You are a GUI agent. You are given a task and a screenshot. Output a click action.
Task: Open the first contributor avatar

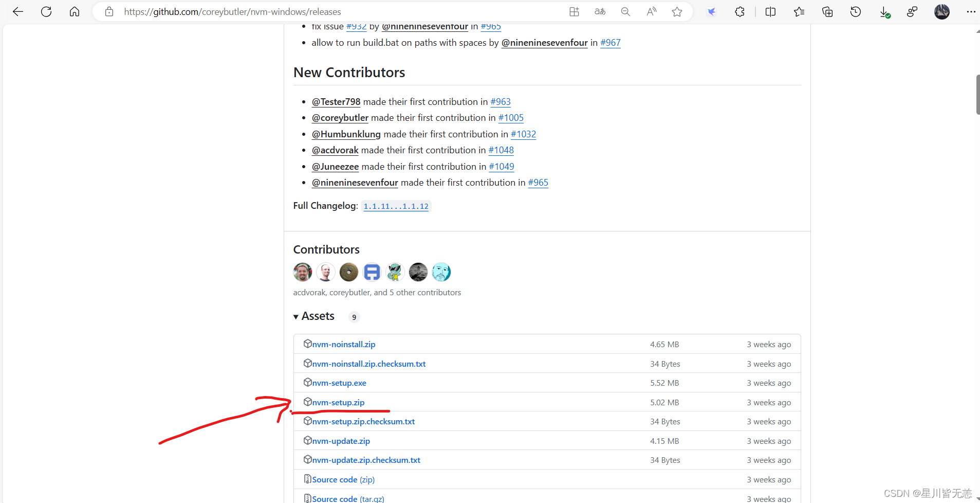coord(303,272)
